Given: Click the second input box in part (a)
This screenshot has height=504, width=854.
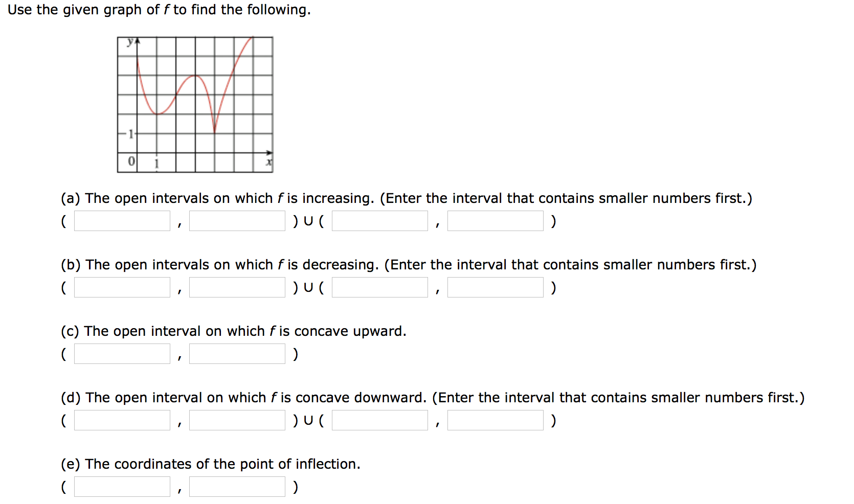Looking at the screenshot, I should click(x=237, y=221).
